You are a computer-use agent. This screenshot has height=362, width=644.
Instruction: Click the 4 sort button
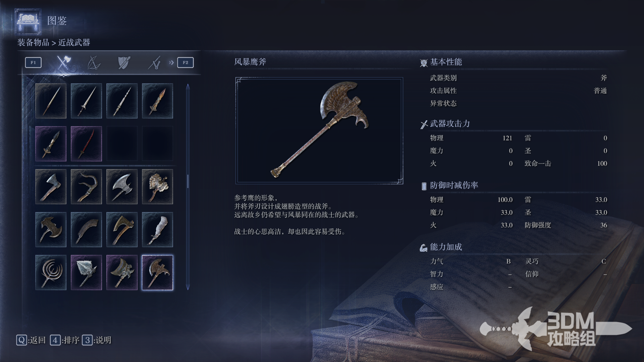65,340
